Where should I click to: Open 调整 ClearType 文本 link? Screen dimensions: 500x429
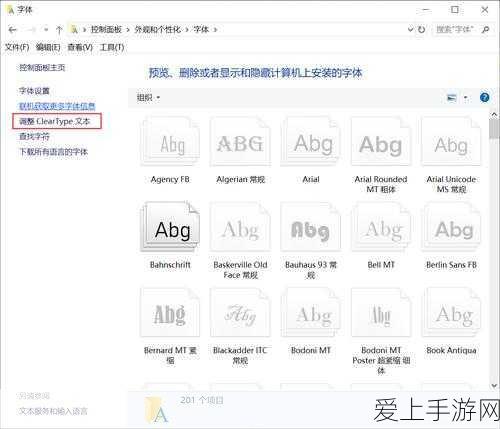[x=55, y=121]
